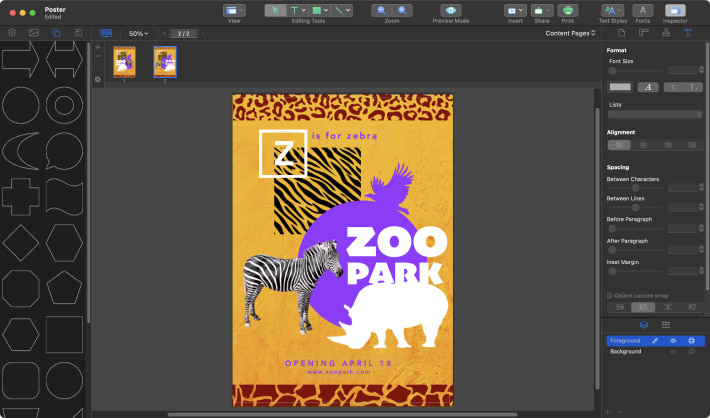The image size is (710, 418).
Task: Open the Text Styles dropdown
Action: pyautogui.click(x=612, y=10)
